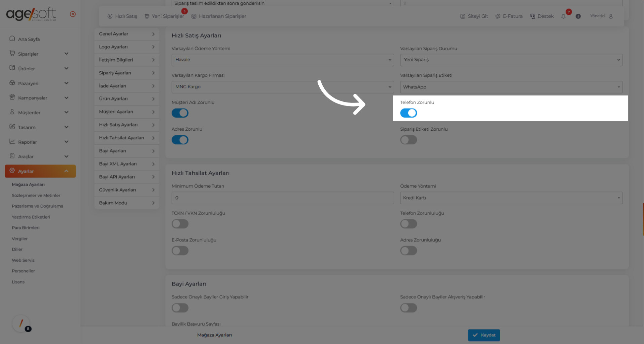Click the red target icon beside the logo
Viewport: 644px width, 344px height.
tap(73, 14)
